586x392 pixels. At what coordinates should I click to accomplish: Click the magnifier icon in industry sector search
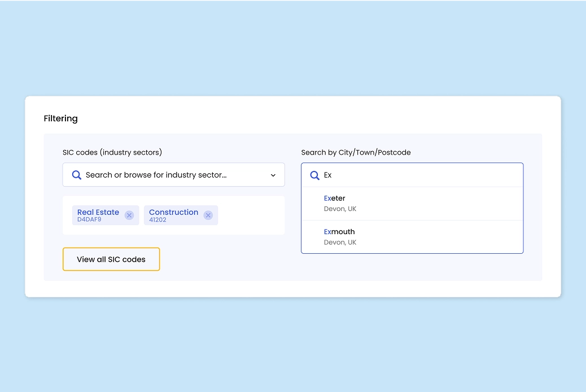(76, 175)
